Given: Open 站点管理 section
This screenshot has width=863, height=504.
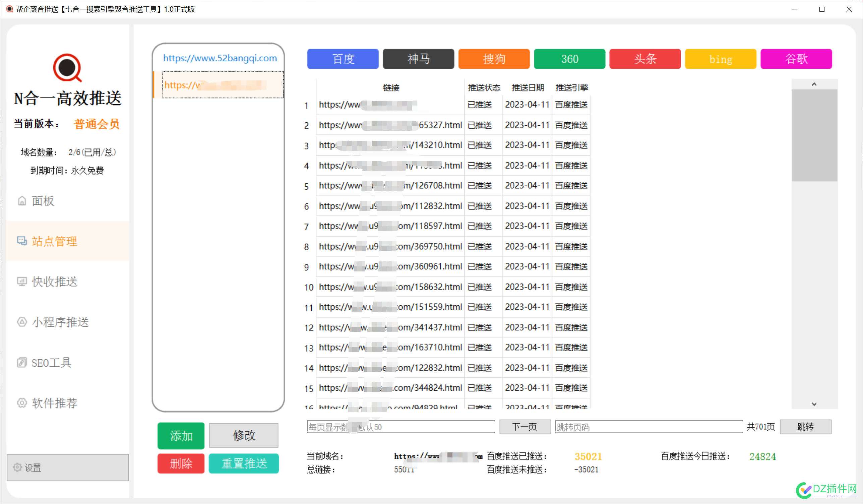Looking at the screenshot, I should click(x=67, y=241).
